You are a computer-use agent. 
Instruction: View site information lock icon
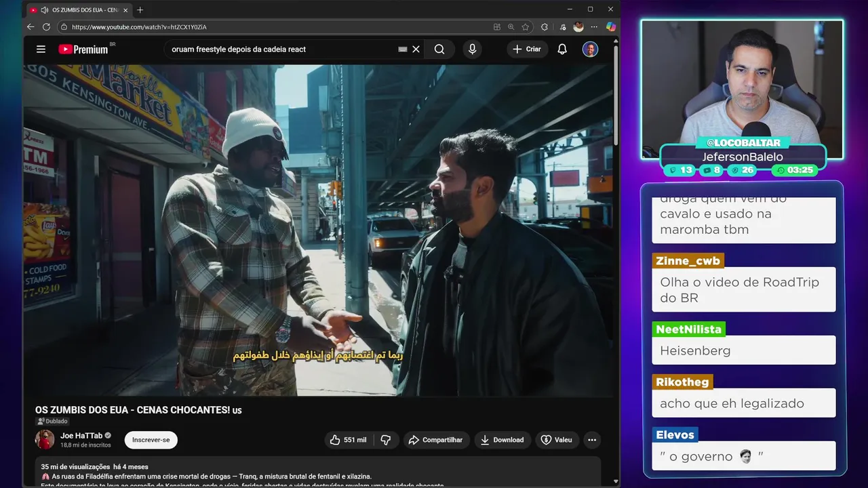click(64, 27)
